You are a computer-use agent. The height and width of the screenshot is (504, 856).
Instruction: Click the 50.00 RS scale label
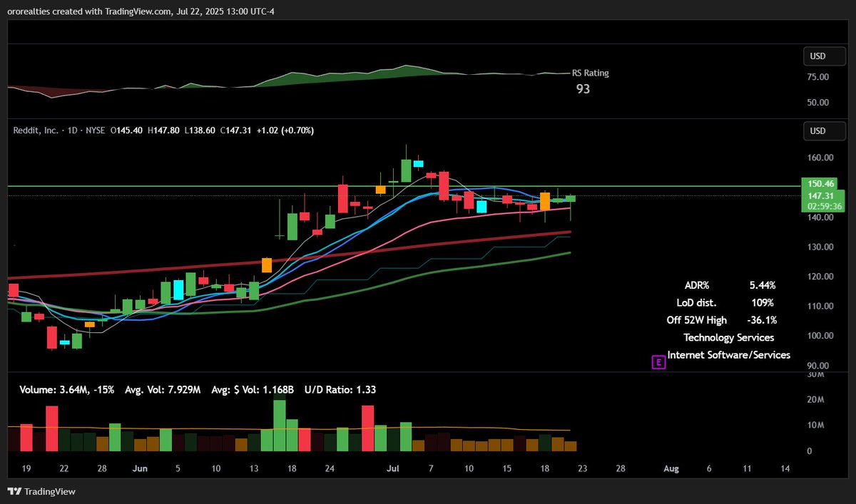coord(818,102)
